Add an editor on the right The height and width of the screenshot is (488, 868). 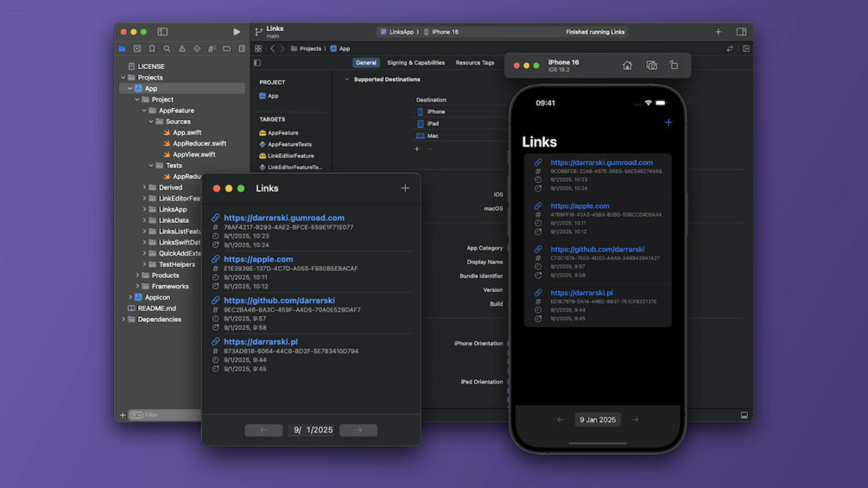click(745, 48)
